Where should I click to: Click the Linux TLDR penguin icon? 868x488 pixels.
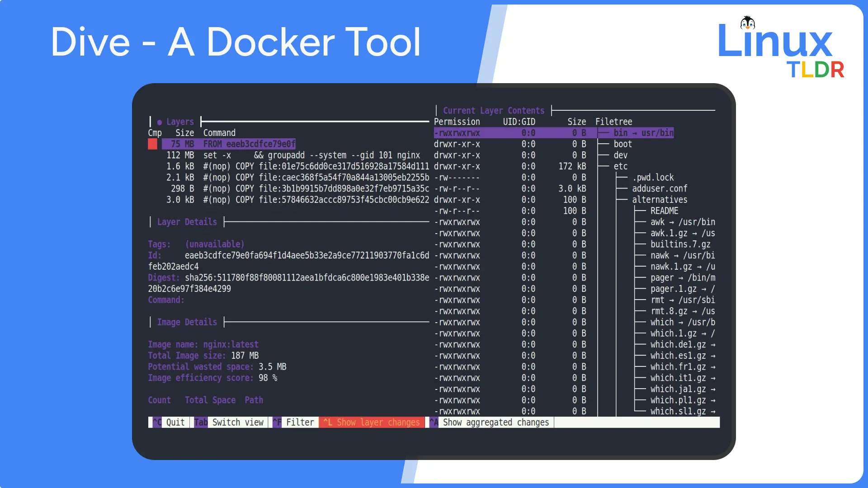tap(747, 23)
